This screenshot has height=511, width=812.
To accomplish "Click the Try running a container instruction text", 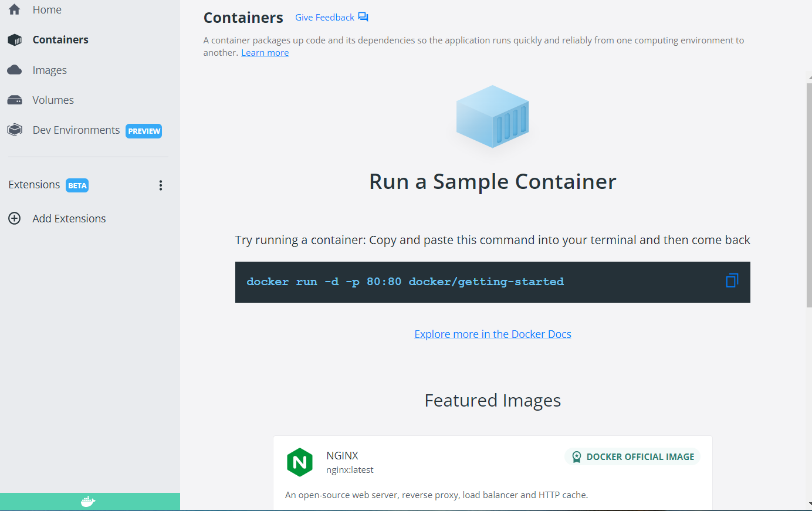I will pyautogui.click(x=493, y=240).
